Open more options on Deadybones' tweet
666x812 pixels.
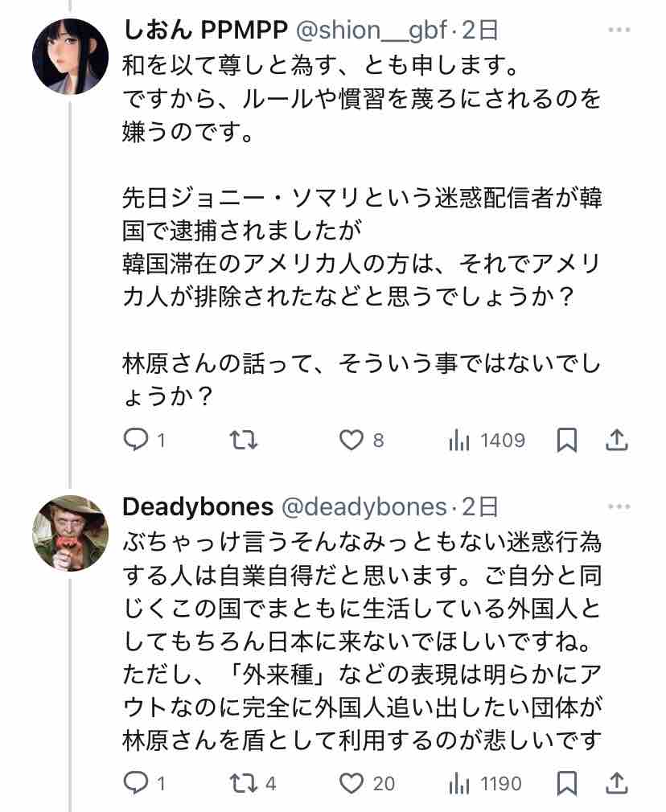pos(619,506)
